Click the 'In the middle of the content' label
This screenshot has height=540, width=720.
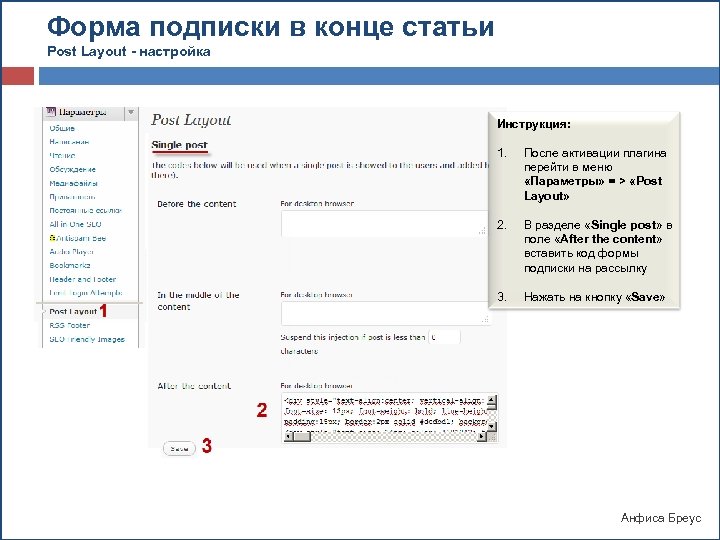[x=198, y=301]
